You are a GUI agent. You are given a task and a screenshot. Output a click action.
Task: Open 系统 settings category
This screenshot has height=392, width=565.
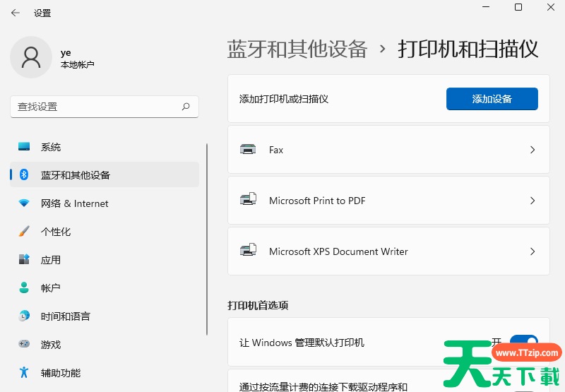(105, 147)
